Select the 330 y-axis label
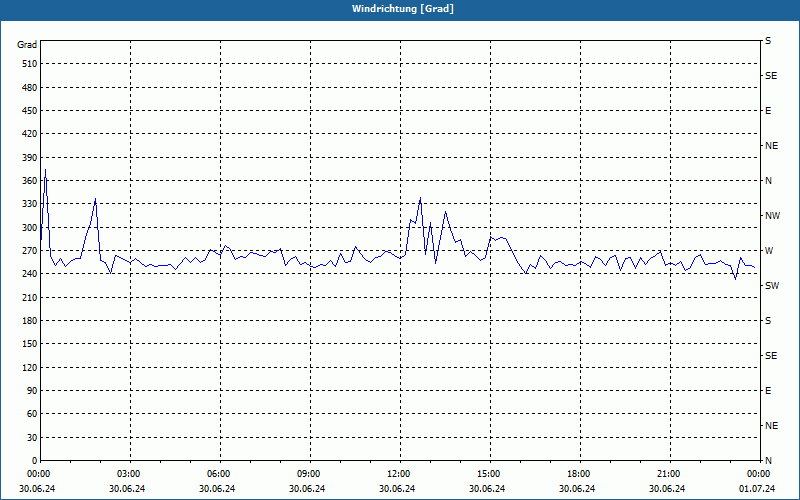Screen dimensions: 800x500 tap(30, 204)
